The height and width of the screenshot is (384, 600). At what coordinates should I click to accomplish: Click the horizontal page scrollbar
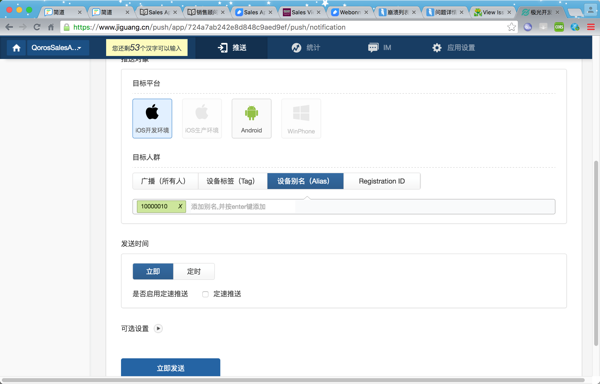coord(293,381)
